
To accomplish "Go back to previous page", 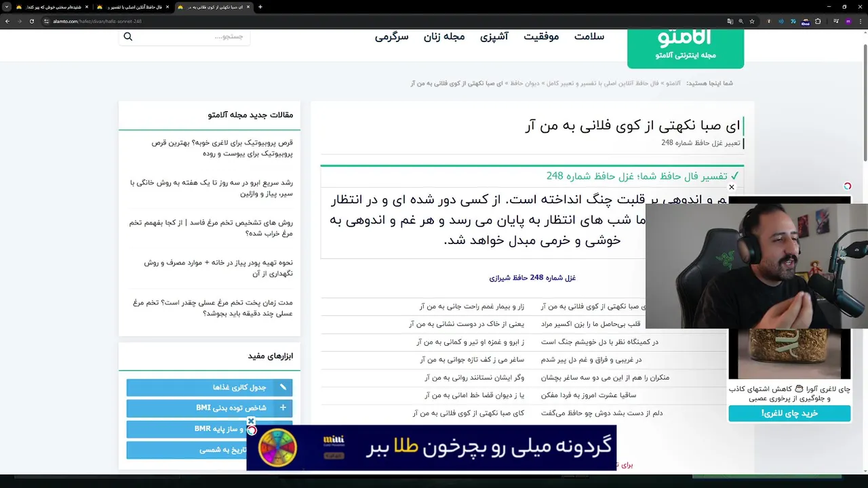I will point(7,21).
